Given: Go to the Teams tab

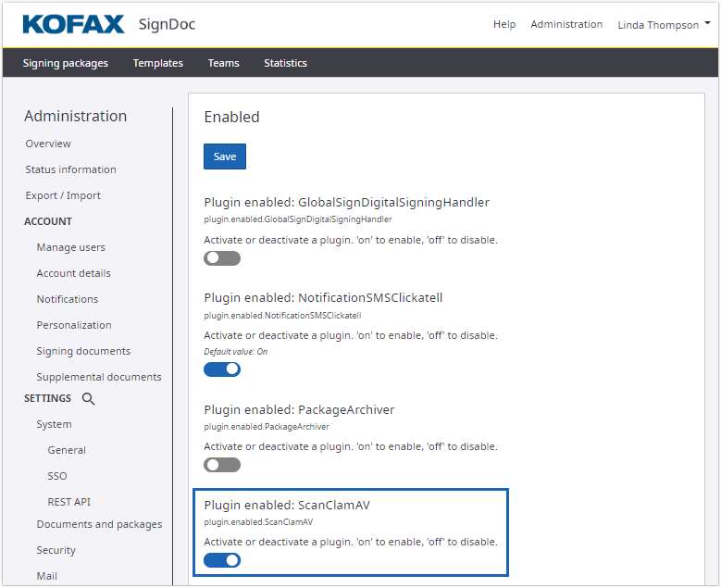Looking at the screenshot, I should click(x=223, y=63).
